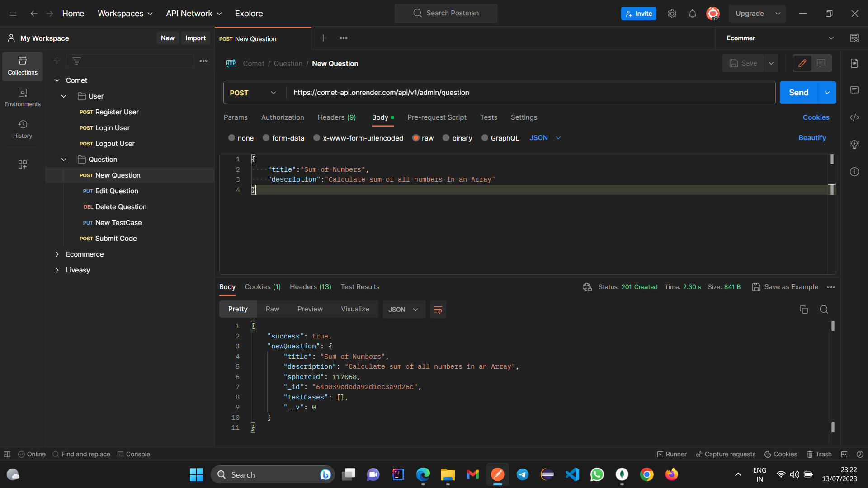
Task: Open the Postman Console
Action: (x=133, y=454)
